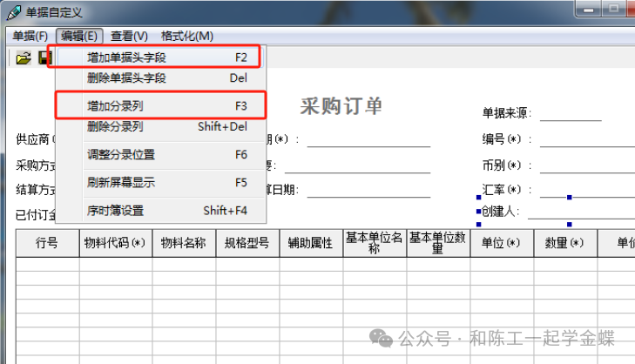Screen dimensions: 635x364
Task: Open the 单据(F) menu
Action: click(x=30, y=36)
